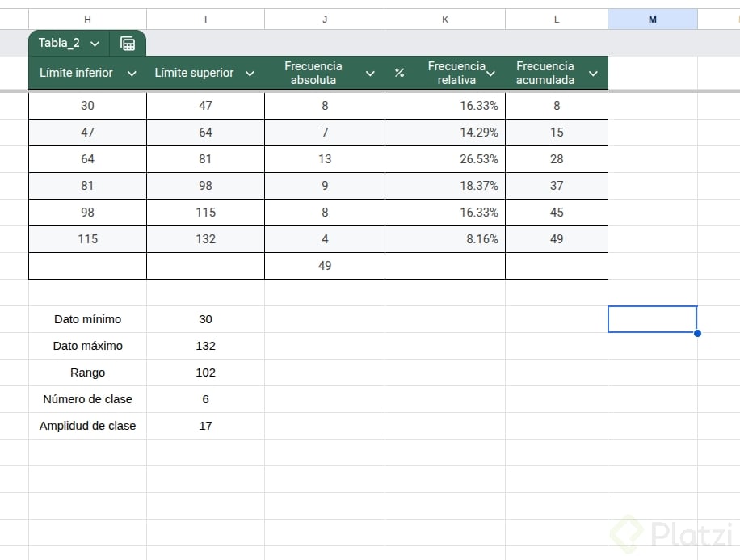Select lower limit cell with value 64
This screenshot has height=560, width=740.
88,159
